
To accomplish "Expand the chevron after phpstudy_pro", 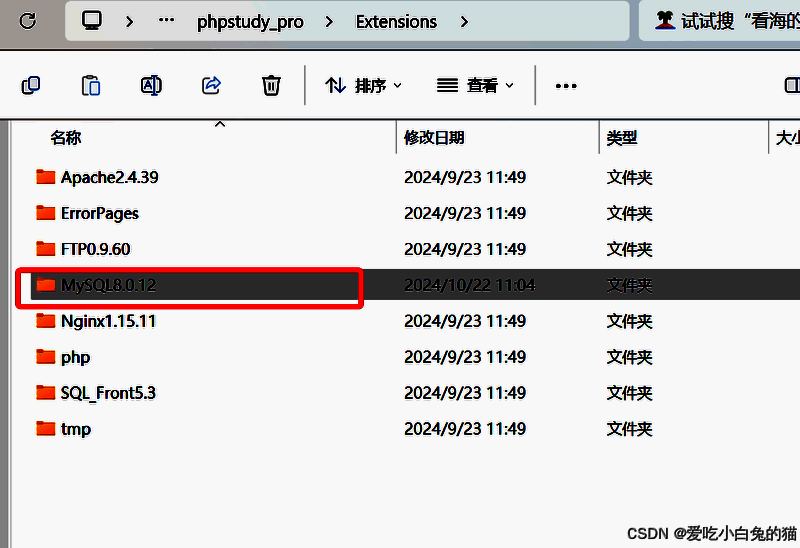I will click(329, 21).
